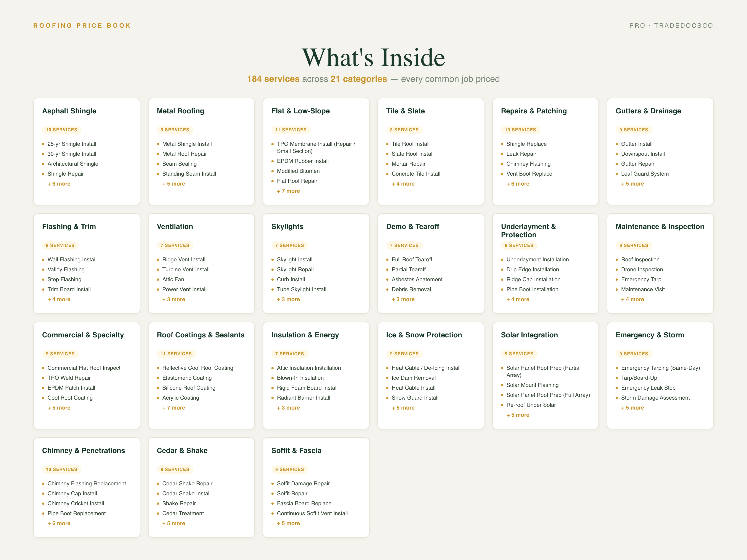Click 'Ice Dam Removal' service item

click(x=413, y=378)
